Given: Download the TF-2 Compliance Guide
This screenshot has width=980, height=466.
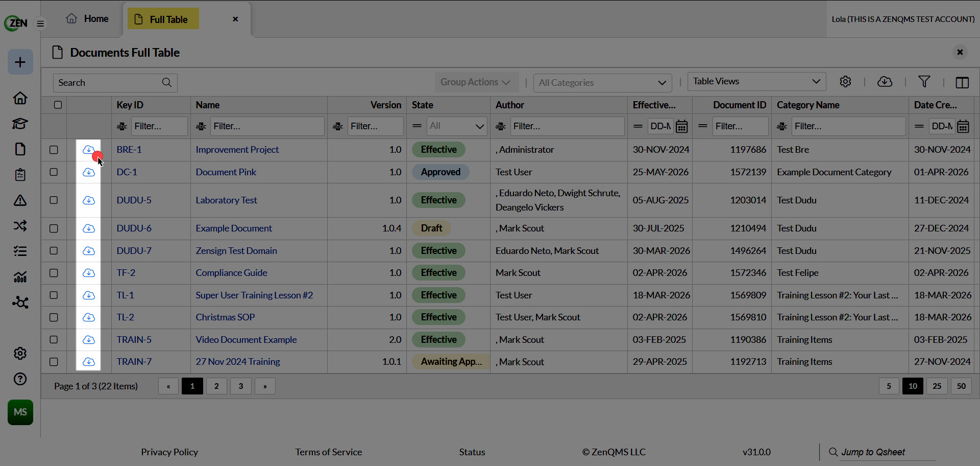Looking at the screenshot, I should [x=88, y=273].
